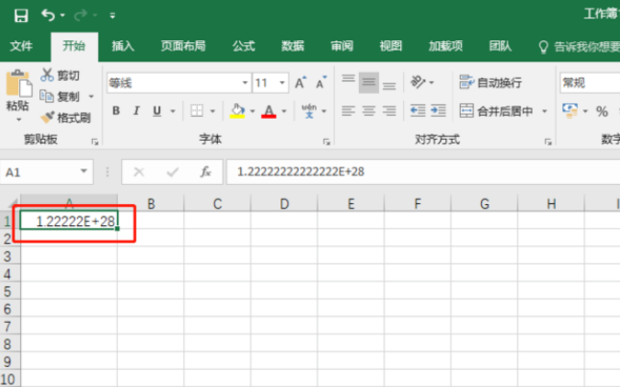Image resolution: width=620 pixels, height=387 pixels.
Task: Click the 格式刷 format painter button
Action: [66, 117]
